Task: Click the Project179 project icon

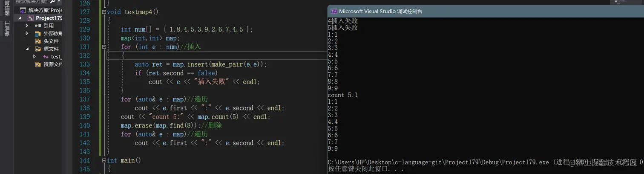Action: pos(30,18)
